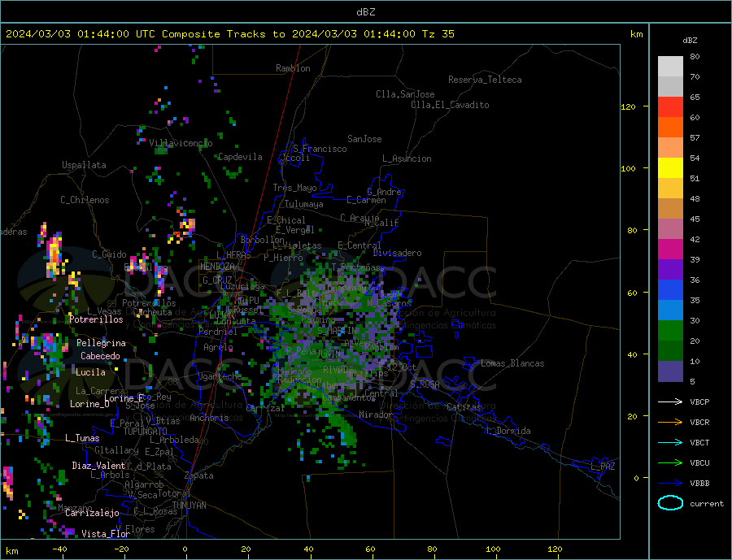This screenshot has width=732, height=560.
Task: Click the cyan 'current' ellipse legend icon
Action: coord(670,503)
